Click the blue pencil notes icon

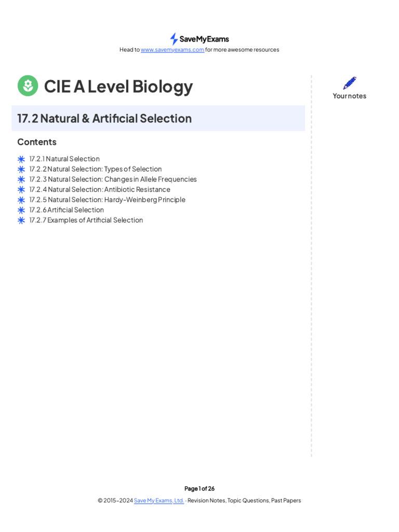(x=350, y=83)
